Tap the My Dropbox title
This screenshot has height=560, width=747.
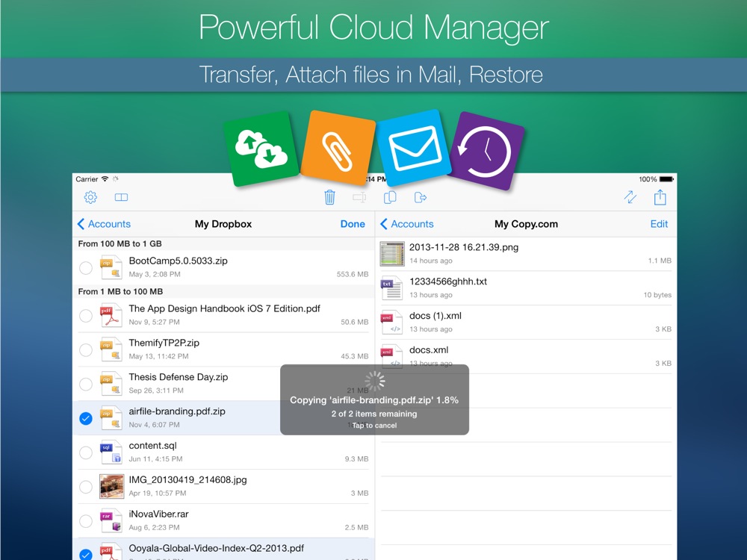(223, 224)
